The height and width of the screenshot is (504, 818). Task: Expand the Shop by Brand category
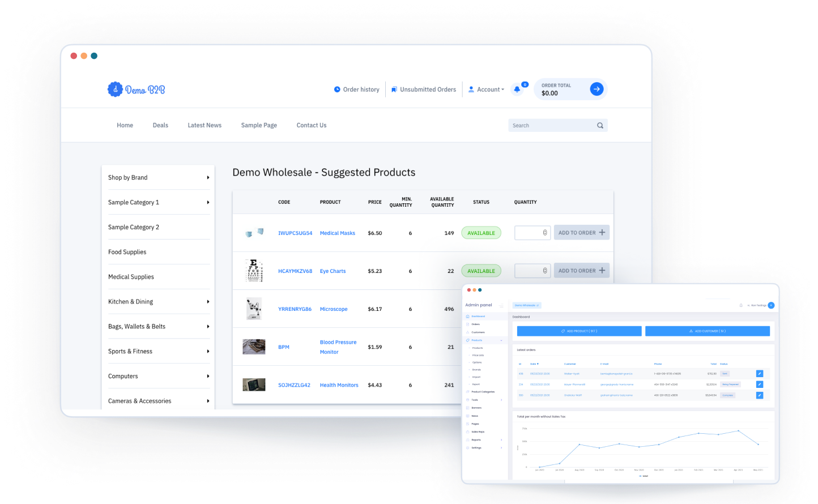[208, 178]
